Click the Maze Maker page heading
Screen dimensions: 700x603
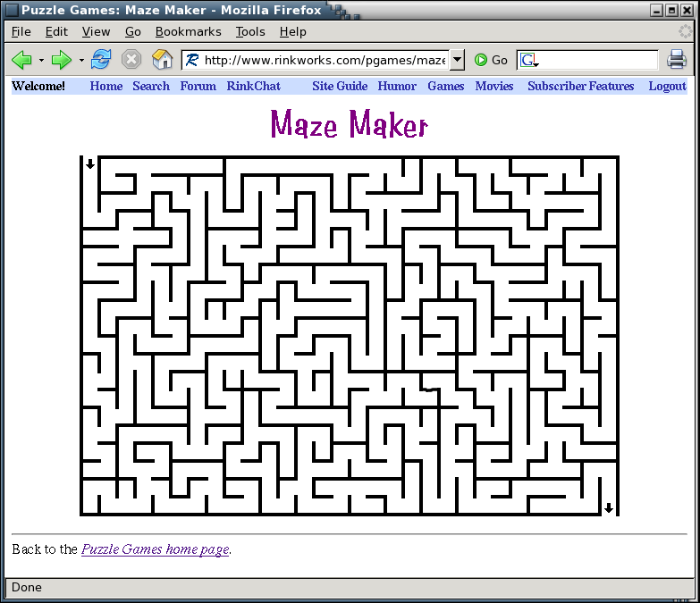350,123
